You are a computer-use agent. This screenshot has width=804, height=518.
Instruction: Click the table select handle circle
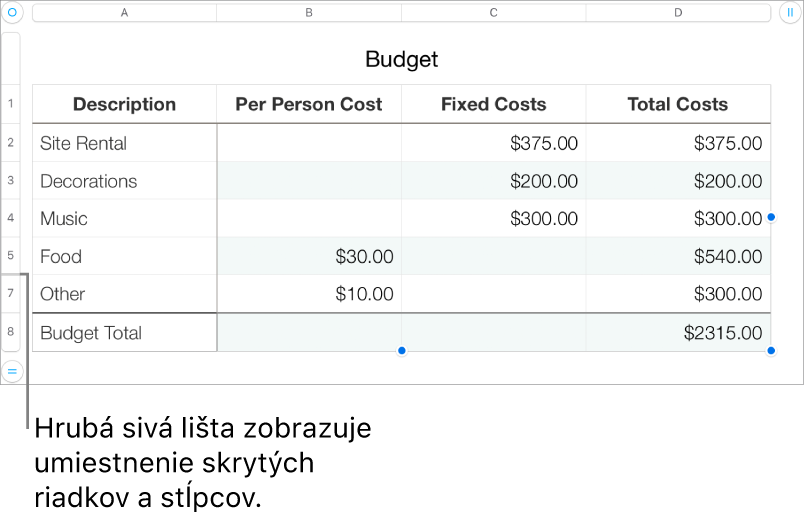click(12, 13)
